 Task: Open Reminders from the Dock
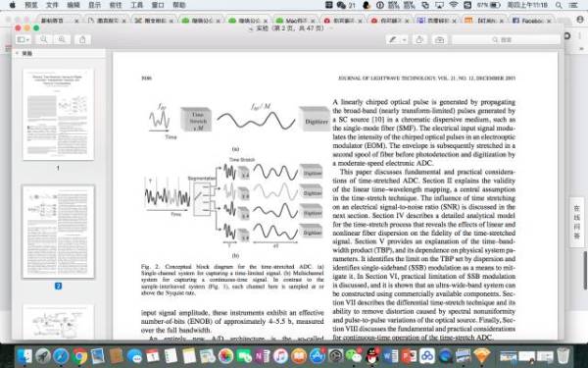(171, 355)
